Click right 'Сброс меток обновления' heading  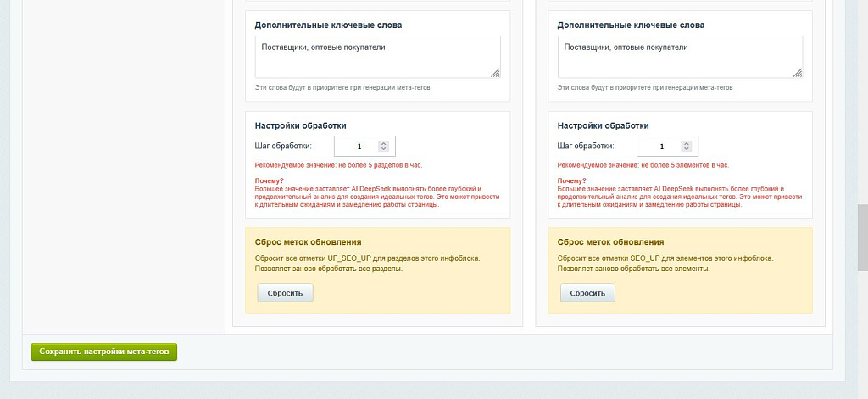(610, 242)
